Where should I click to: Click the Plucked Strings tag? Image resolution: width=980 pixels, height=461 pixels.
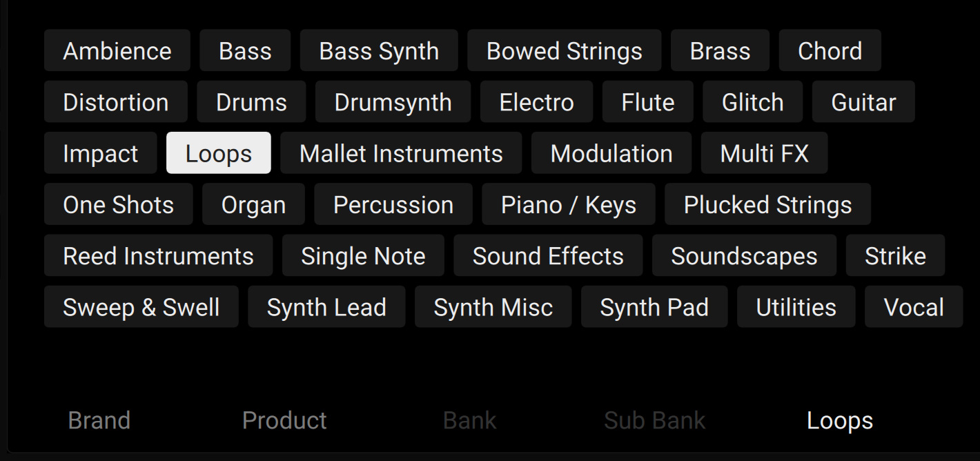pos(767,205)
